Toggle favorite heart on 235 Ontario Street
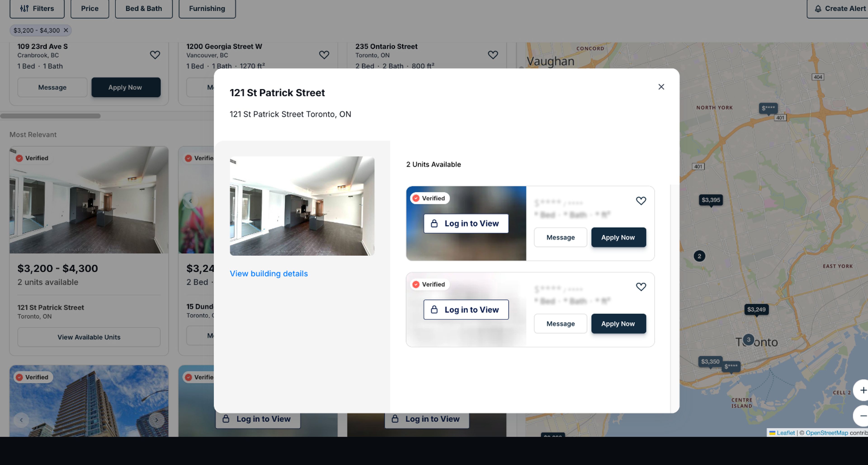 493,54
